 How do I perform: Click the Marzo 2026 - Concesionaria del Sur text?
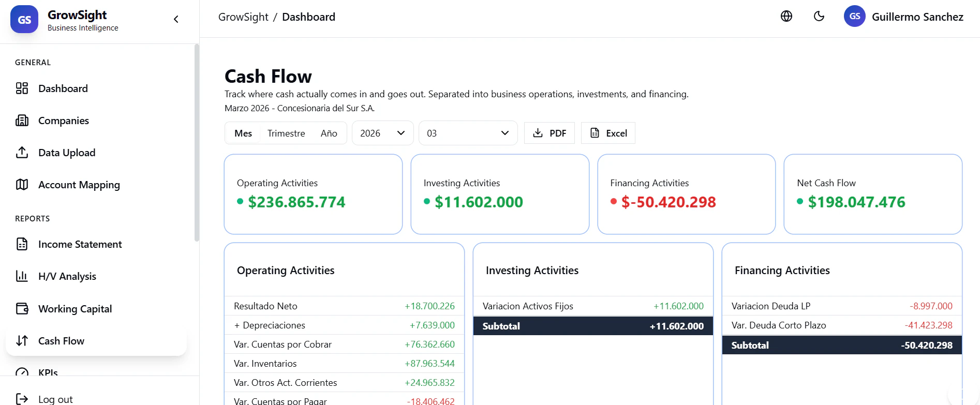[300, 108]
